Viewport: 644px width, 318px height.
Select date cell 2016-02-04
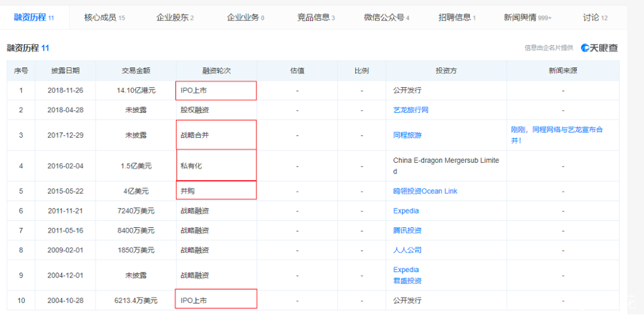[66, 166]
